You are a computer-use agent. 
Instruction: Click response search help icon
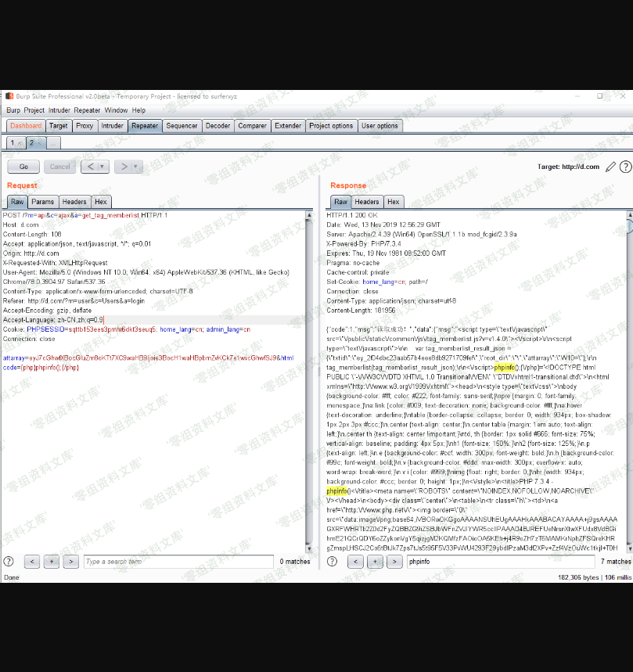332,561
